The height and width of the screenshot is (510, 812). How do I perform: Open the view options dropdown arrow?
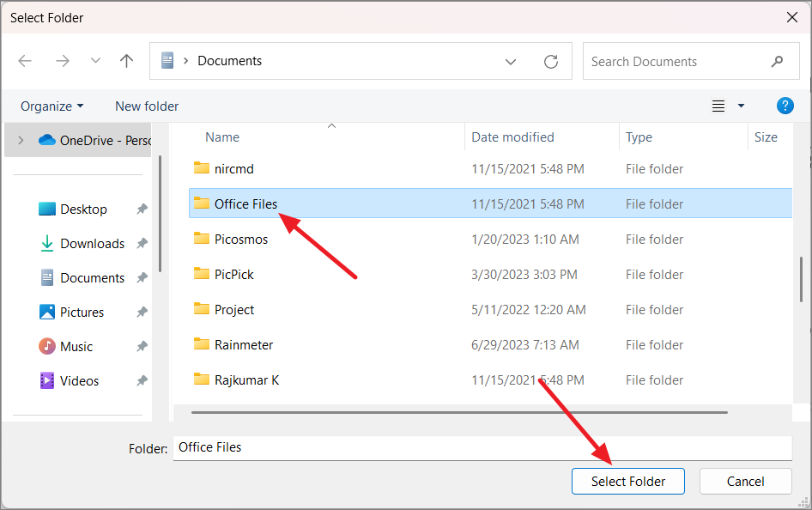click(x=740, y=106)
